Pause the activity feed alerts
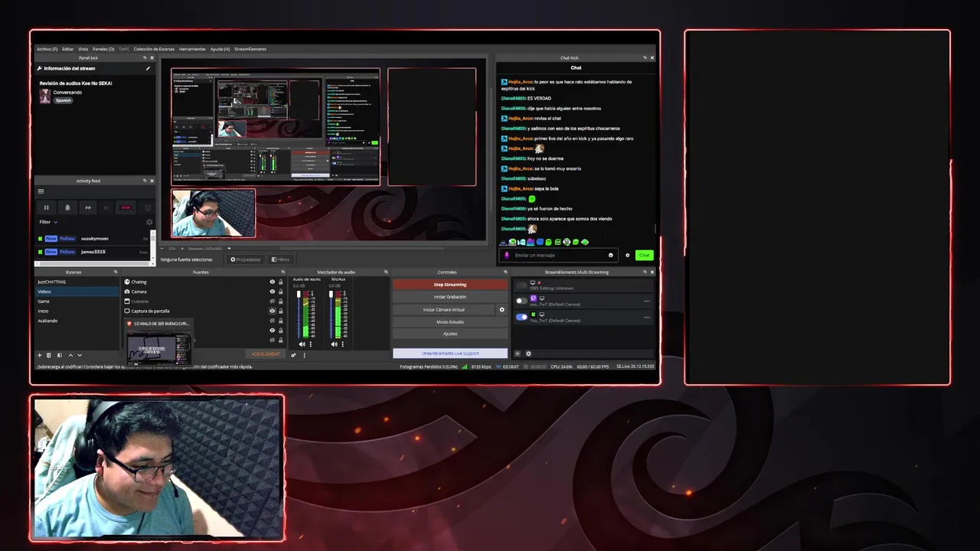 pos(46,207)
